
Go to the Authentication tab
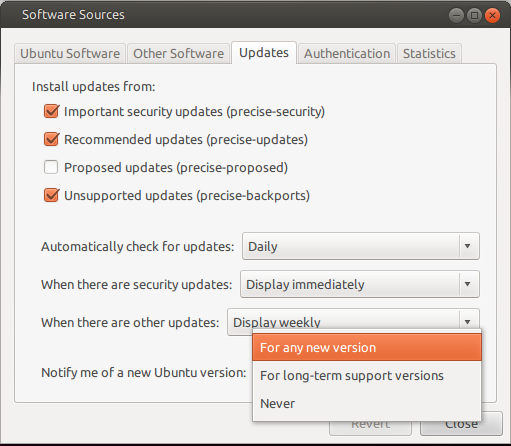click(347, 53)
